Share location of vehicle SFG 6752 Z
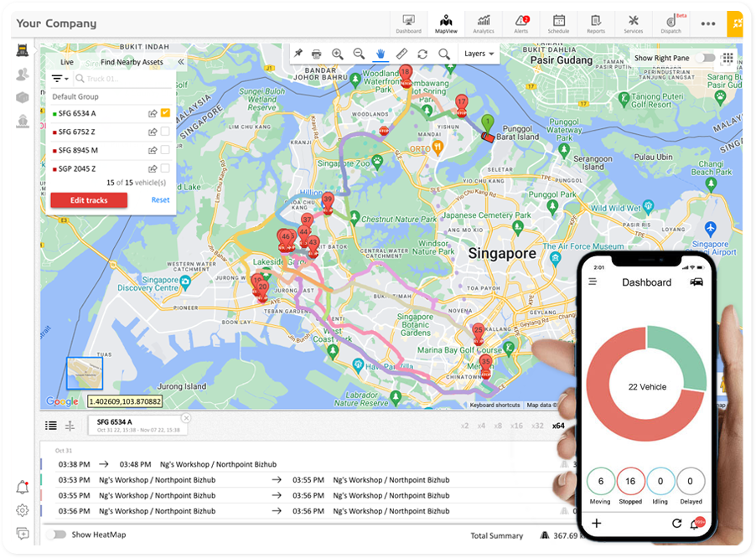The width and height of the screenshot is (756, 558). (153, 132)
